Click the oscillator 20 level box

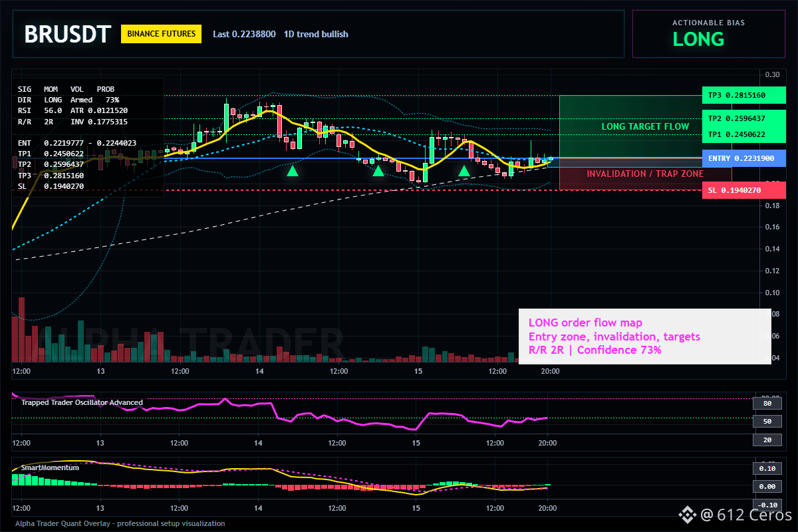point(767,440)
